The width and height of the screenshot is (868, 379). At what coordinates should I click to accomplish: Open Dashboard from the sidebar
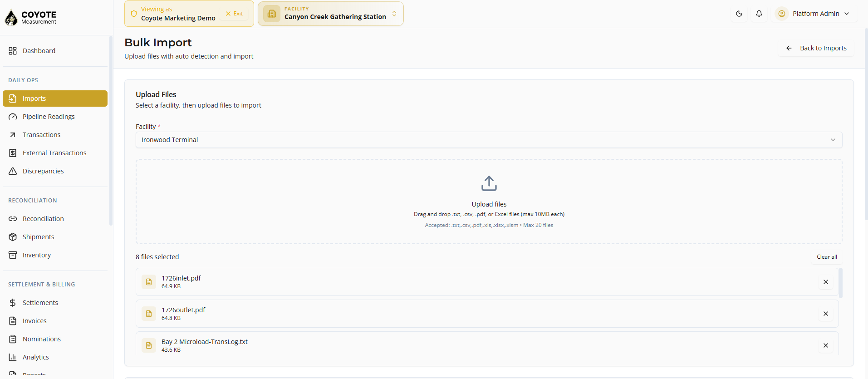[x=55, y=51]
